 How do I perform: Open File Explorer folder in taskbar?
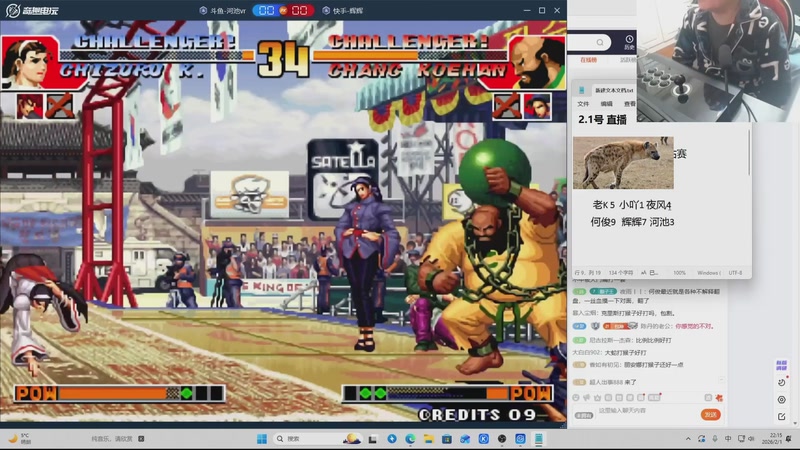click(x=429, y=439)
